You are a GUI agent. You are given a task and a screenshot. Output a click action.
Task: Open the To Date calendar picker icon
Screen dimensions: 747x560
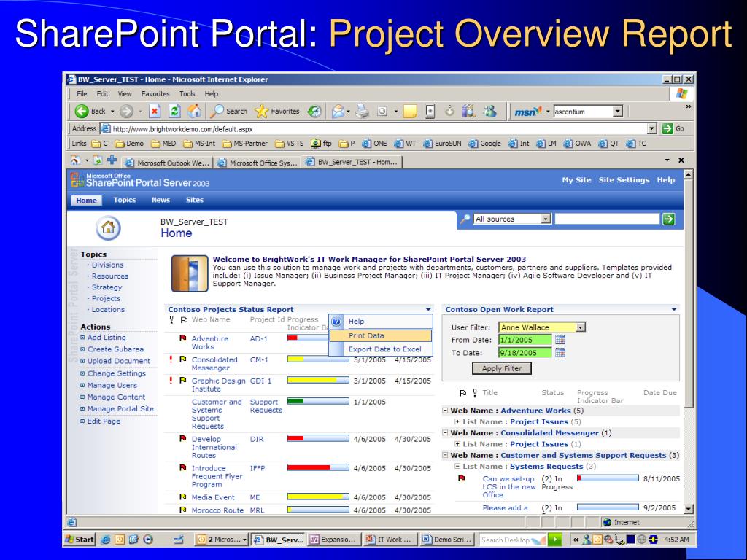[x=560, y=353]
